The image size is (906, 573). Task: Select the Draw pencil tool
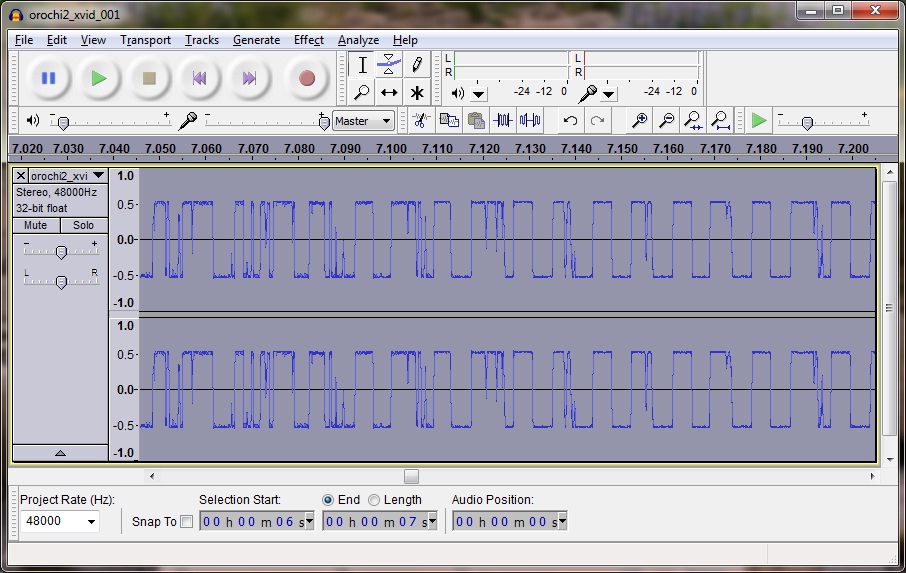[417, 65]
